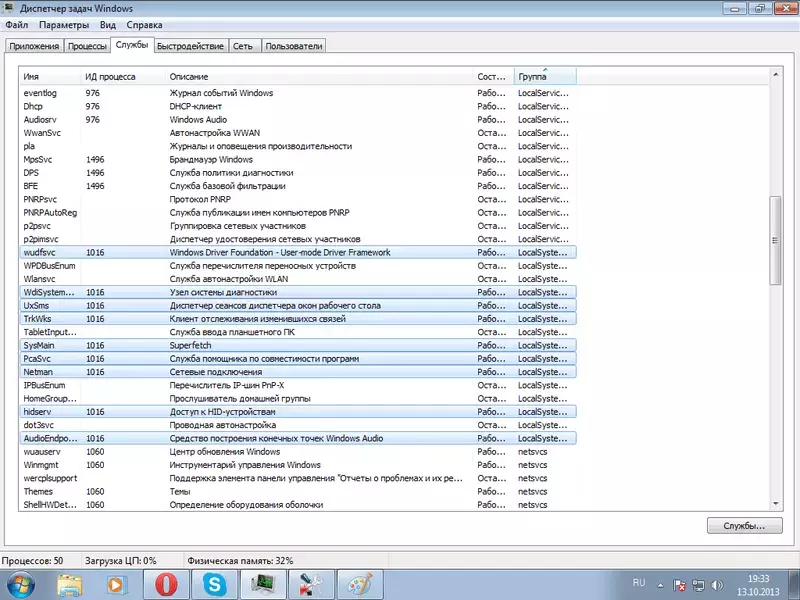
Task: Select the TrkWks service row
Action: click(298, 318)
